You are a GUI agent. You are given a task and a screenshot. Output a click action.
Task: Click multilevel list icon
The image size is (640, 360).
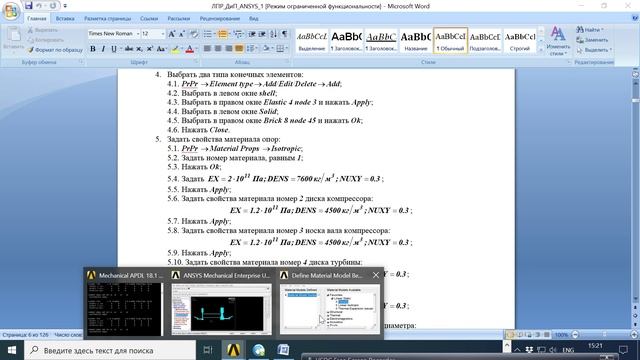(238, 34)
